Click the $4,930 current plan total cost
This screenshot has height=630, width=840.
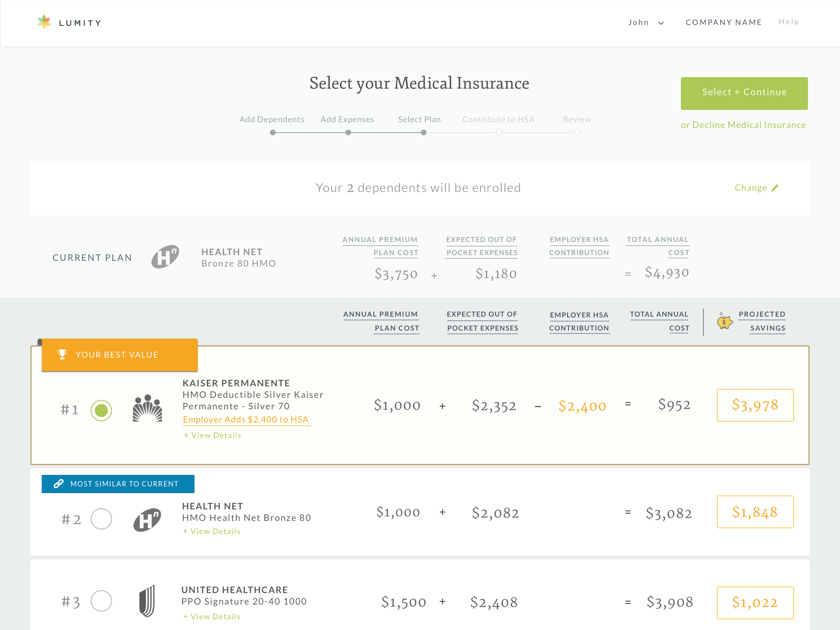coord(667,273)
